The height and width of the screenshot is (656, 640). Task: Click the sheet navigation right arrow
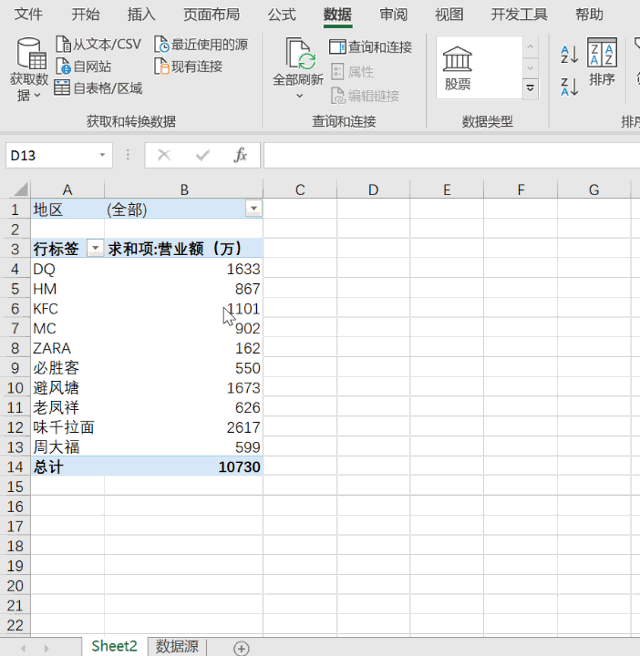pyautogui.click(x=46, y=648)
